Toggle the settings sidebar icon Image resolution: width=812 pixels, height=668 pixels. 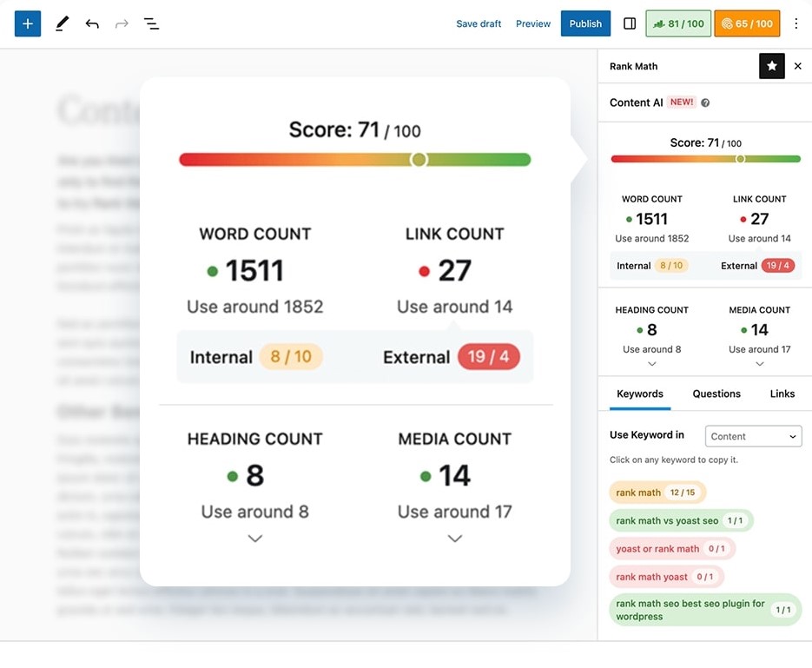click(x=630, y=23)
